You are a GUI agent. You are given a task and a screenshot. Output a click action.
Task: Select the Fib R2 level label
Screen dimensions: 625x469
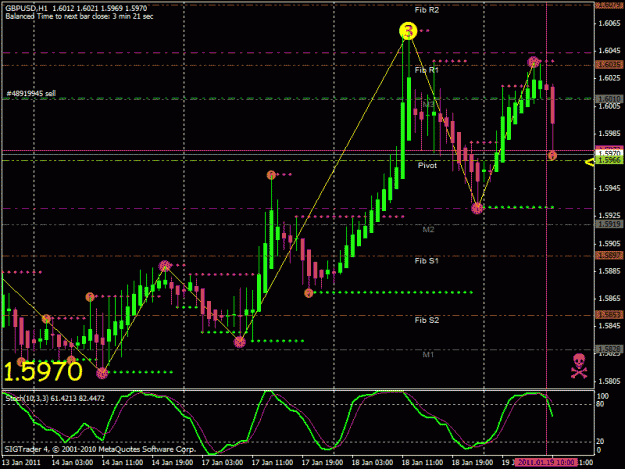[x=426, y=10]
